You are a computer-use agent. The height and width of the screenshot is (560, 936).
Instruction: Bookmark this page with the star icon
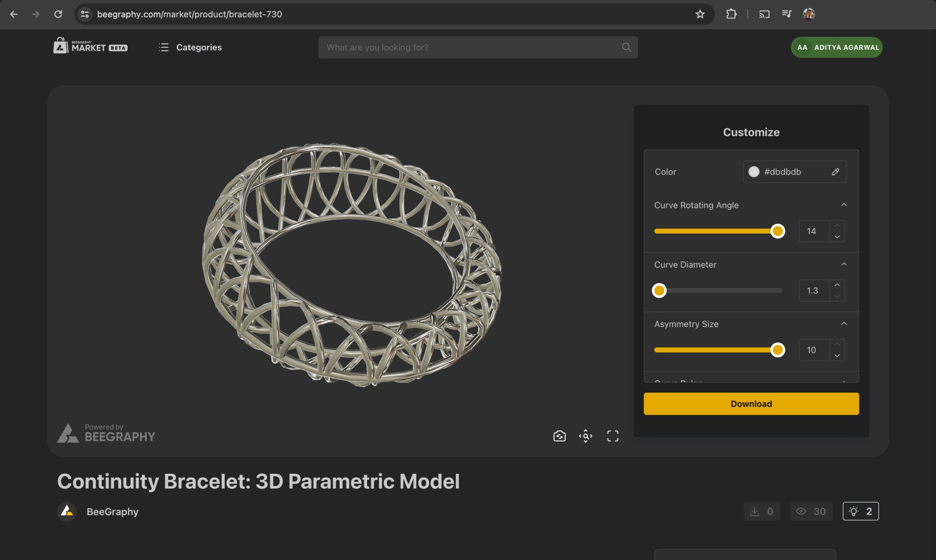click(x=700, y=14)
